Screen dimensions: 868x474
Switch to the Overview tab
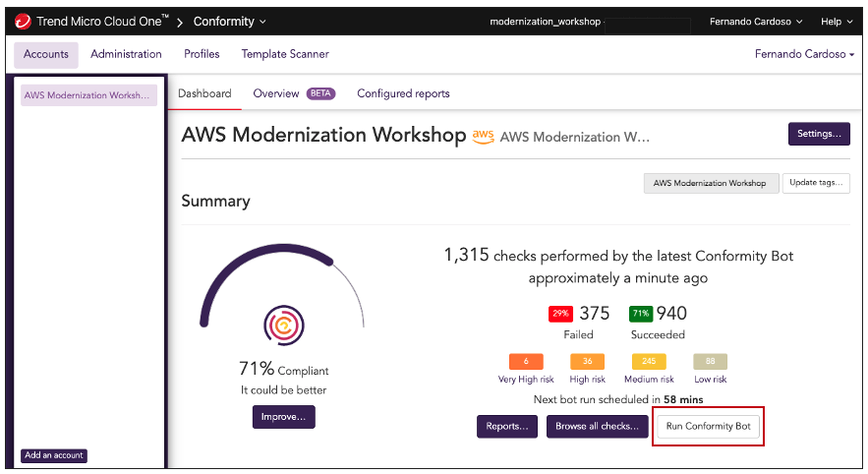(275, 93)
